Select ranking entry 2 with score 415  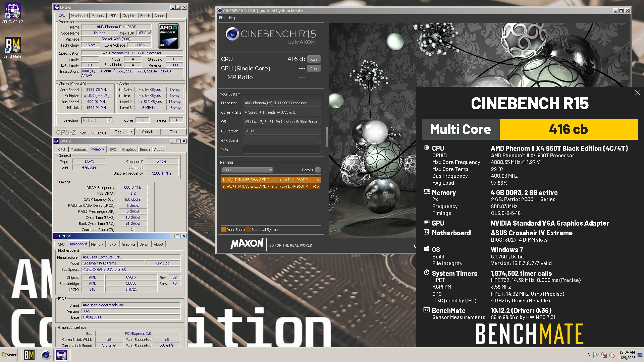(x=271, y=186)
